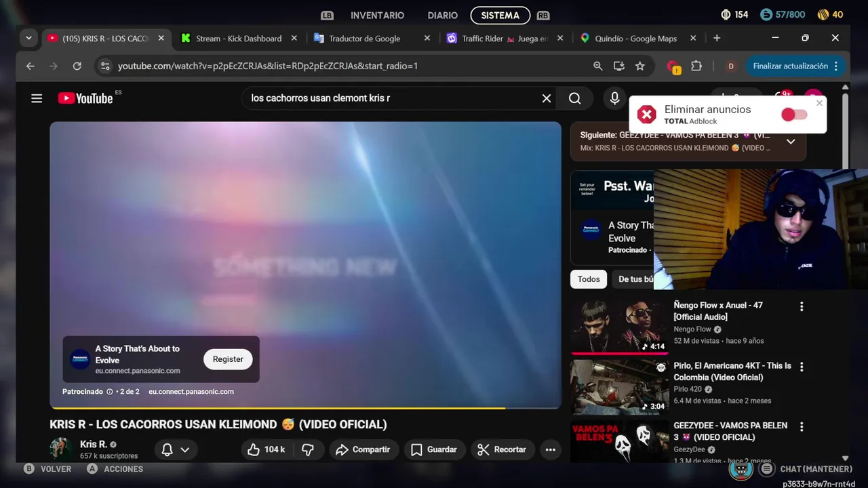
Task: Reload the page with the refresh icon
Action: click(x=77, y=66)
